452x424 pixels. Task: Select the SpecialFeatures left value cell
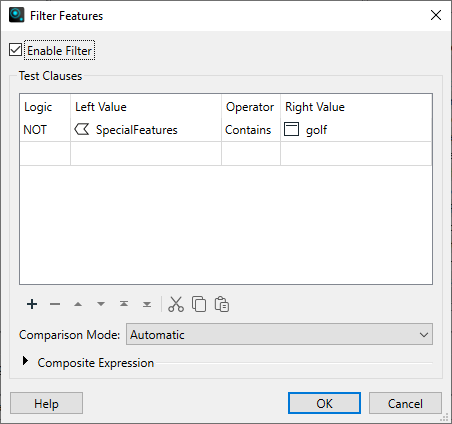146,130
